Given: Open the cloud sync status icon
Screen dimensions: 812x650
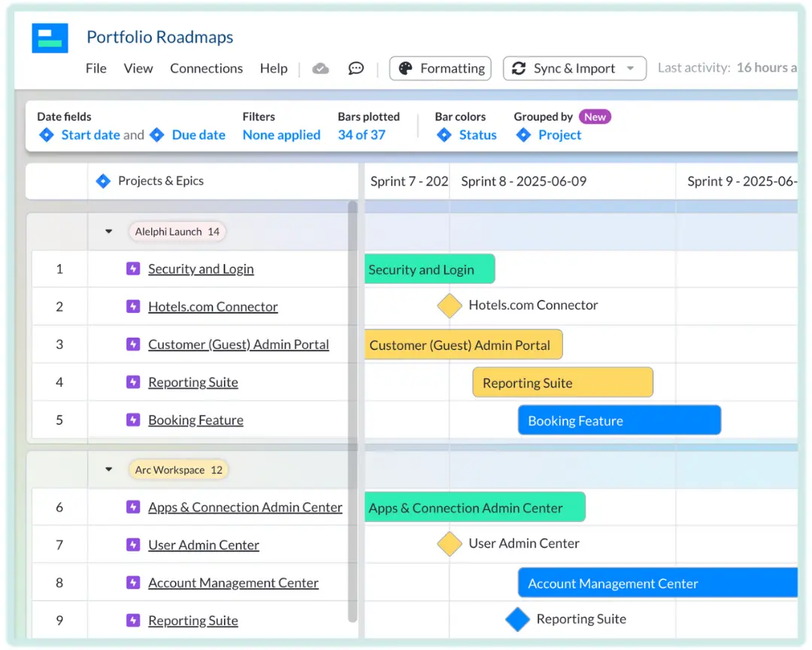Looking at the screenshot, I should 320,68.
